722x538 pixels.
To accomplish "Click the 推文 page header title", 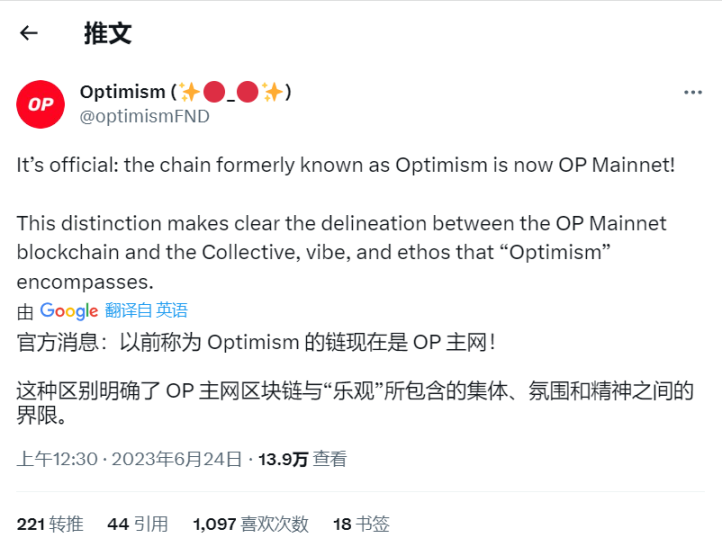I will click(x=107, y=33).
